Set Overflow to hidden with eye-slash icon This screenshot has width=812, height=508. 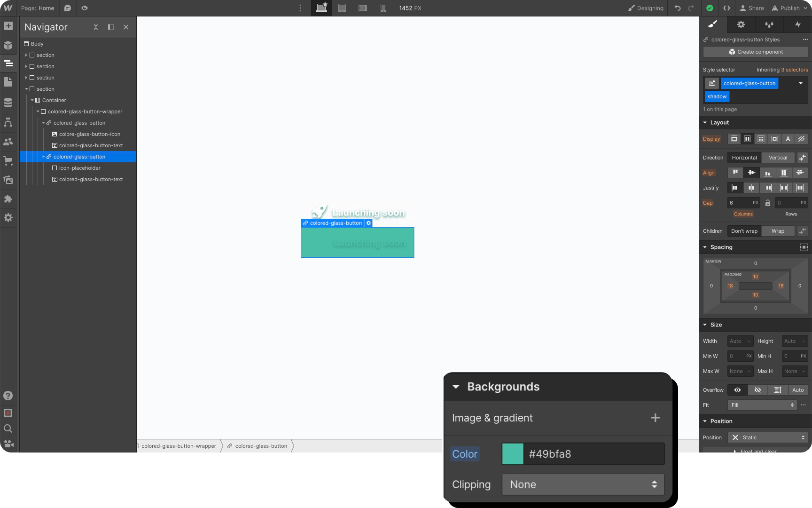pyautogui.click(x=757, y=390)
